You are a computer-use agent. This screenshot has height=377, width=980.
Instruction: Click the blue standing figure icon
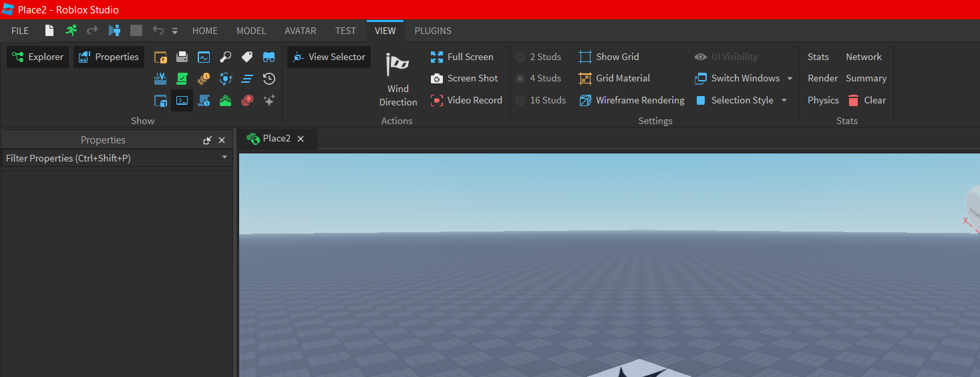[114, 30]
